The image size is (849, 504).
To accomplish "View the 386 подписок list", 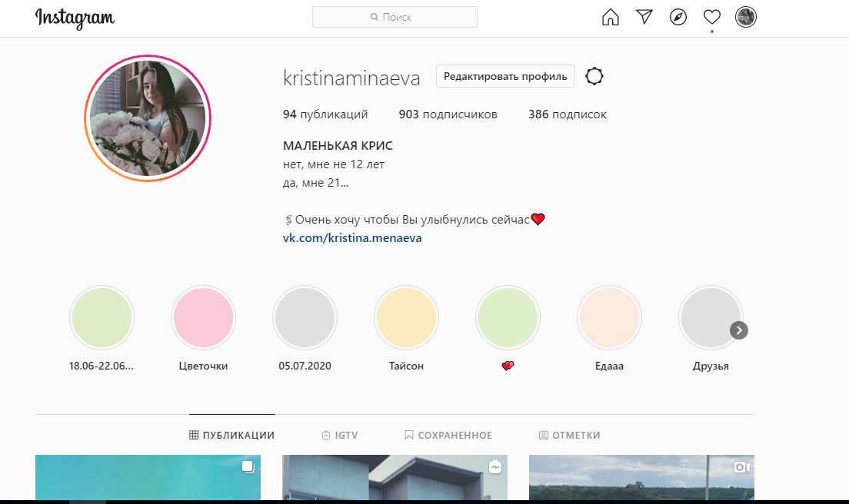I will [x=568, y=114].
